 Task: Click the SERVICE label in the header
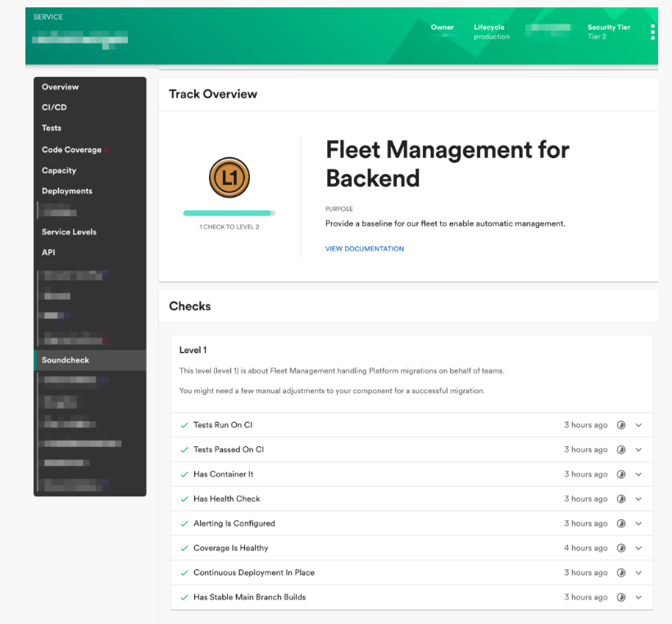(x=48, y=17)
